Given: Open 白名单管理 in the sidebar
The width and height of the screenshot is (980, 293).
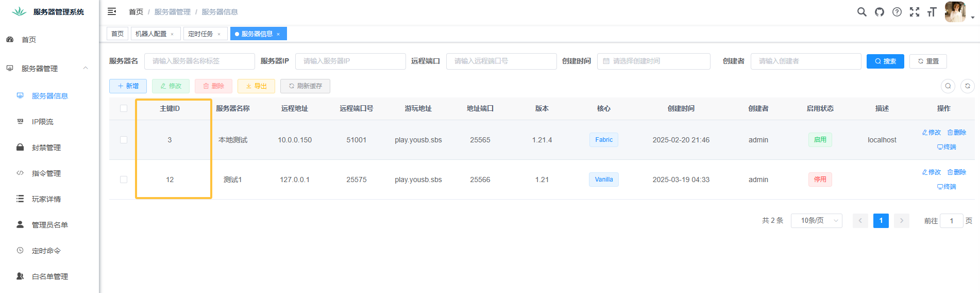Looking at the screenshot, I should pos(49,276).
